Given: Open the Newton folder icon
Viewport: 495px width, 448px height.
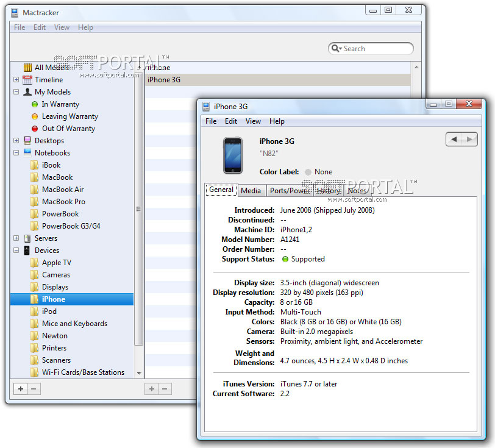Looking at the screenshot, I should (x=34, y=336).
